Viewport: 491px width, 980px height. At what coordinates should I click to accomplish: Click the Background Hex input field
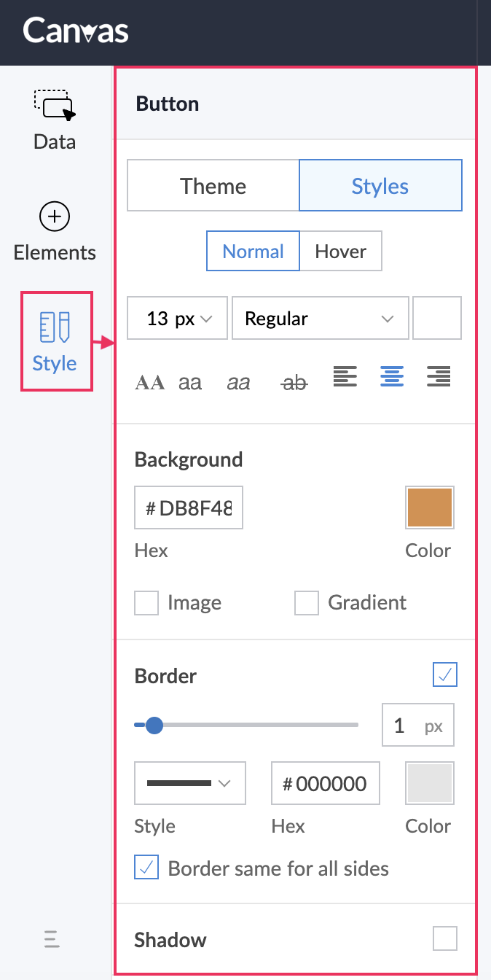[x=189, y=507]
